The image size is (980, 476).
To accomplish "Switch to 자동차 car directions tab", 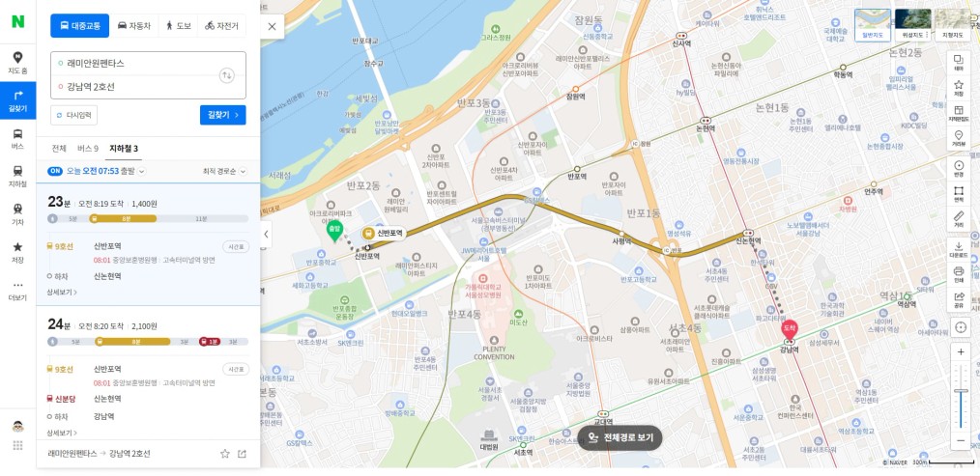I will 134,26.
